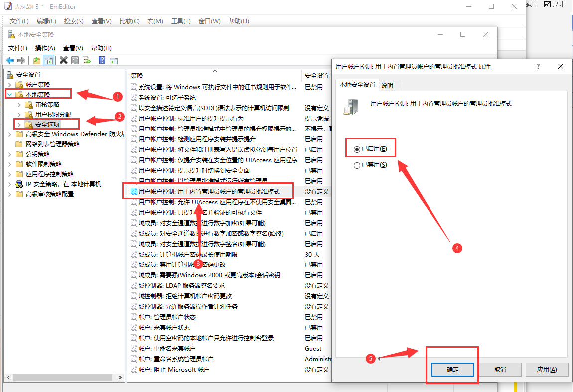The image size is (573, 392).
Task: Click the Export List toolbar icon
Action: click(x=87, y=61)
